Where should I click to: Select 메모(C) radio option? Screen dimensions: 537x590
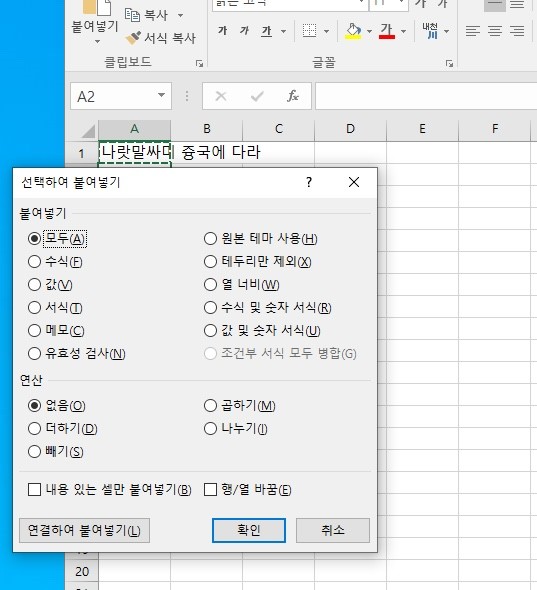click(x=56, y=331)
